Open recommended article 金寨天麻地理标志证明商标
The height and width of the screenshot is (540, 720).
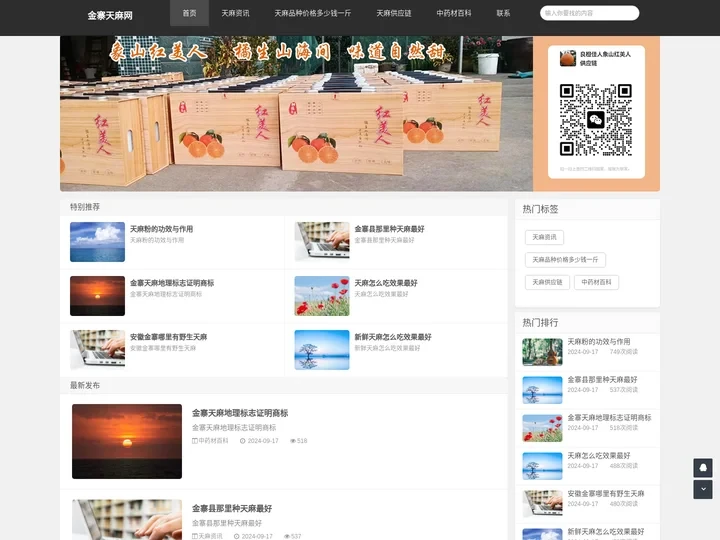tap(172, 283)
